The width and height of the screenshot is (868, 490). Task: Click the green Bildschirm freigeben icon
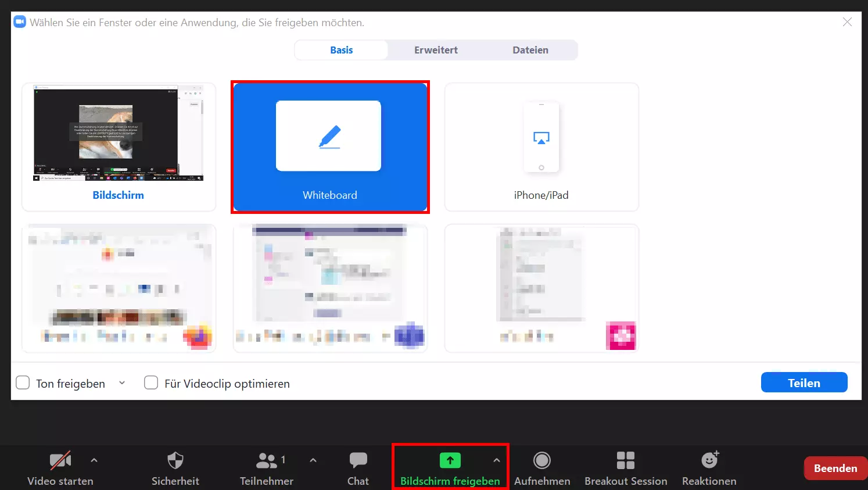[450, 460]
